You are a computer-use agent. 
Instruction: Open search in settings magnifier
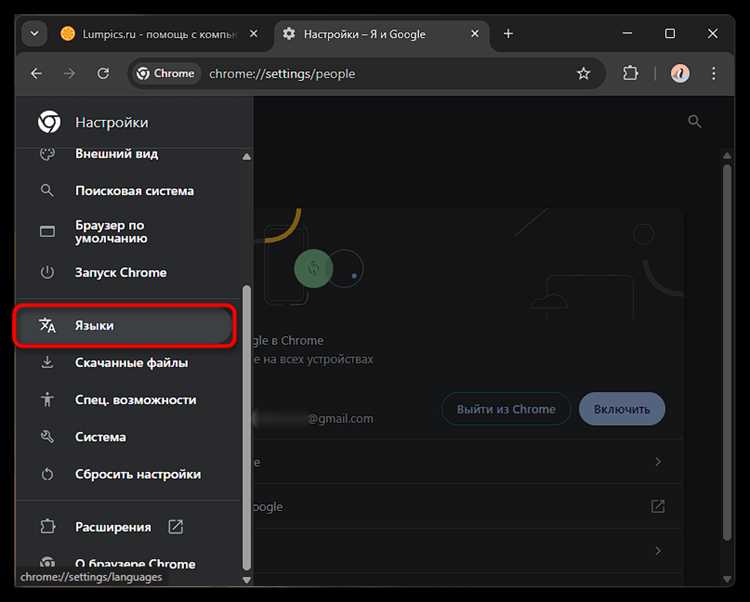[695, 121]
